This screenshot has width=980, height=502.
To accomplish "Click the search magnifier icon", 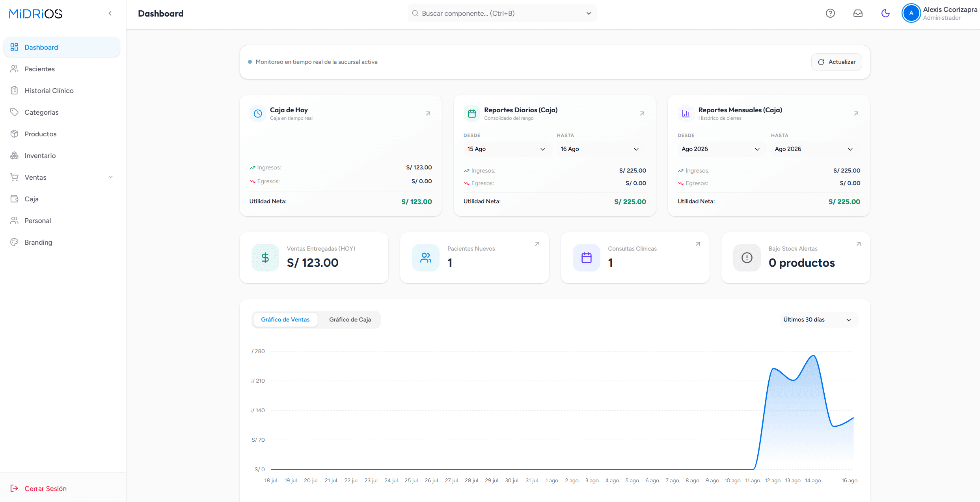I will point(415,13).
